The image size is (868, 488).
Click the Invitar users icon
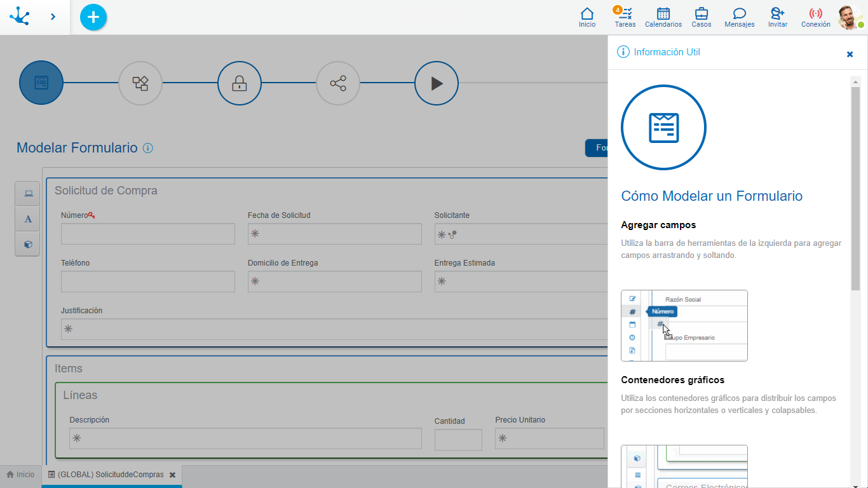[777, 17]
